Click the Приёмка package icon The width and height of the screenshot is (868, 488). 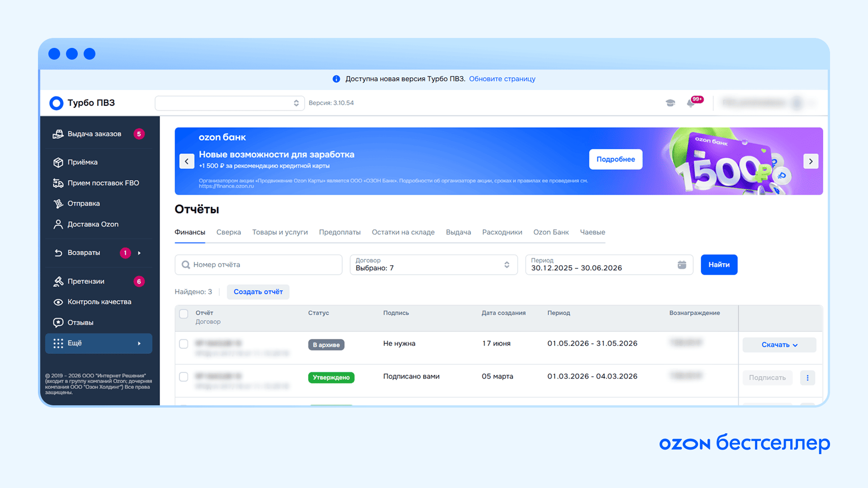coord(58,162)
